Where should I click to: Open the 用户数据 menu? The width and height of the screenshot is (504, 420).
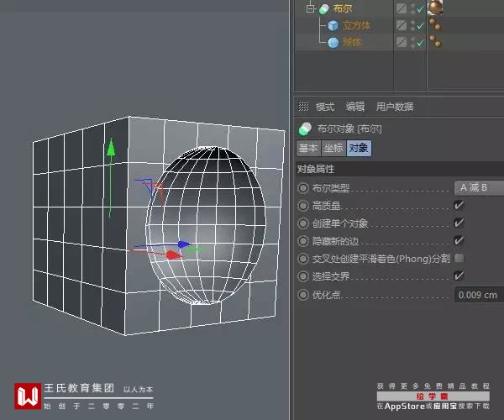395,107
